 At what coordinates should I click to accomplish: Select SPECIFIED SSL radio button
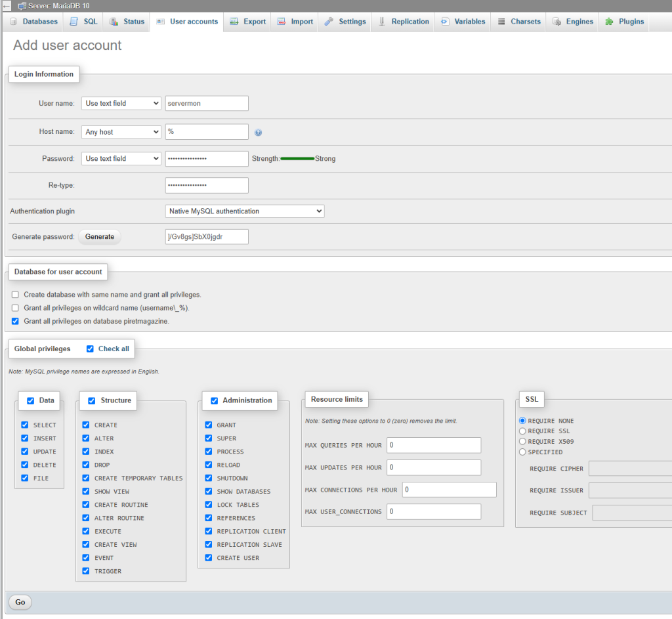pos(522,452)
